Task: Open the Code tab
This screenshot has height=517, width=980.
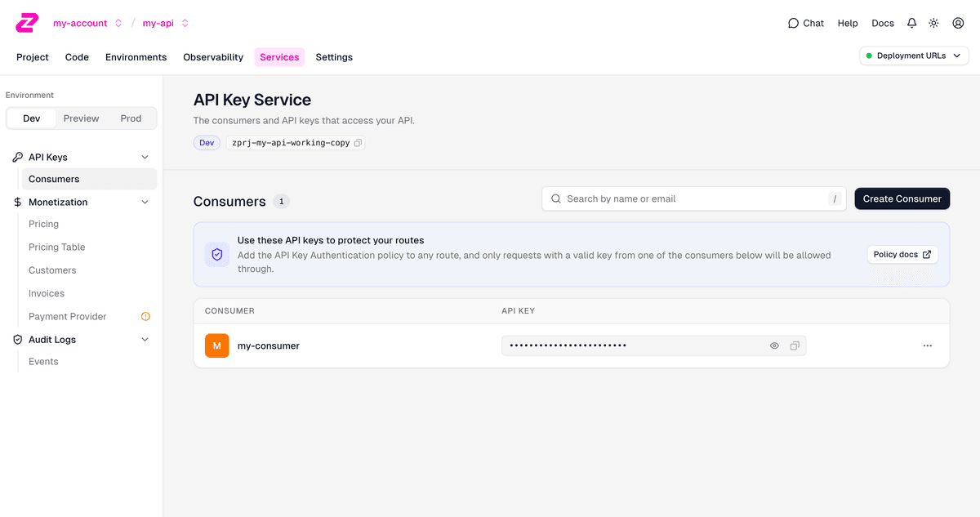Action: (x=77, y=57)
